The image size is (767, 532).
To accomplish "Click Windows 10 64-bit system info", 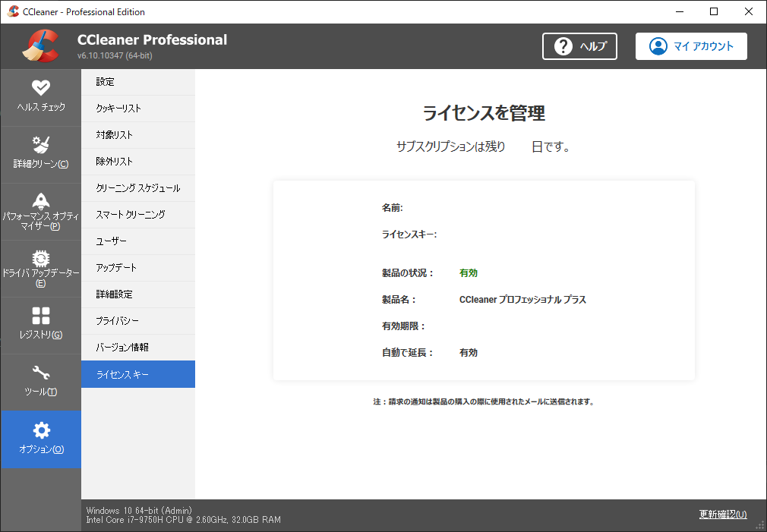I will coord(140,510).
